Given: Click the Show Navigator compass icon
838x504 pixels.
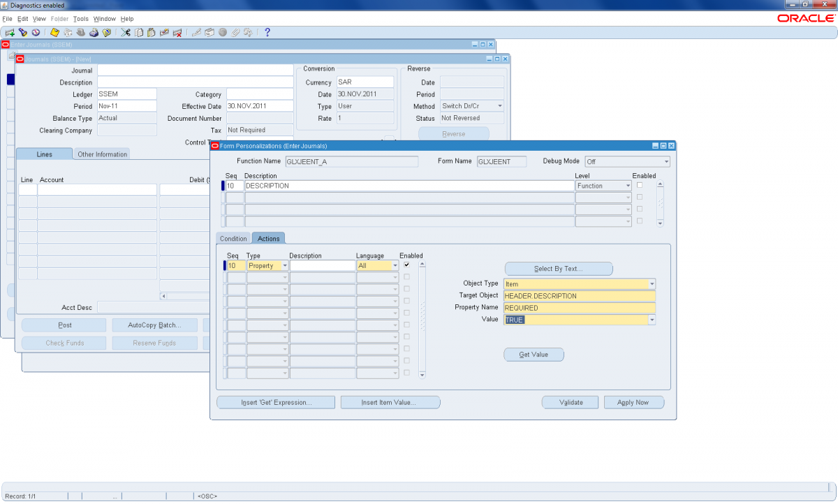Looking at the screenshot, I should (35, 32).
